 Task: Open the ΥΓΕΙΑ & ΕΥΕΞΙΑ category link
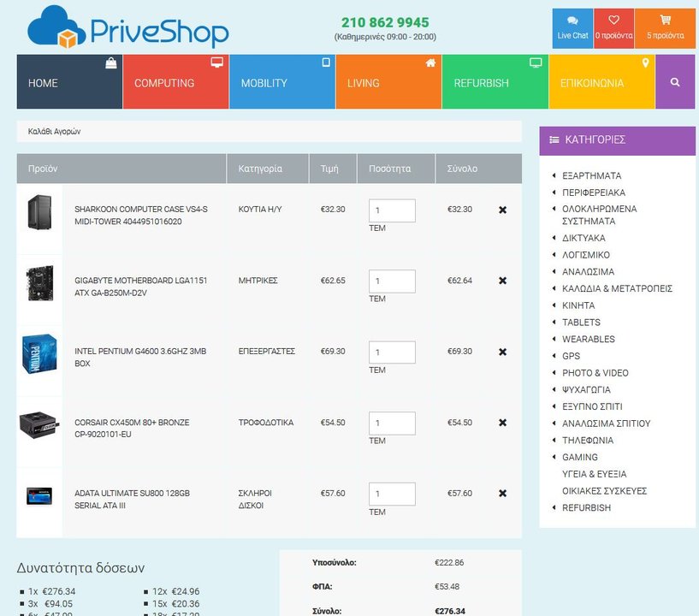click(x=595, y=474)
